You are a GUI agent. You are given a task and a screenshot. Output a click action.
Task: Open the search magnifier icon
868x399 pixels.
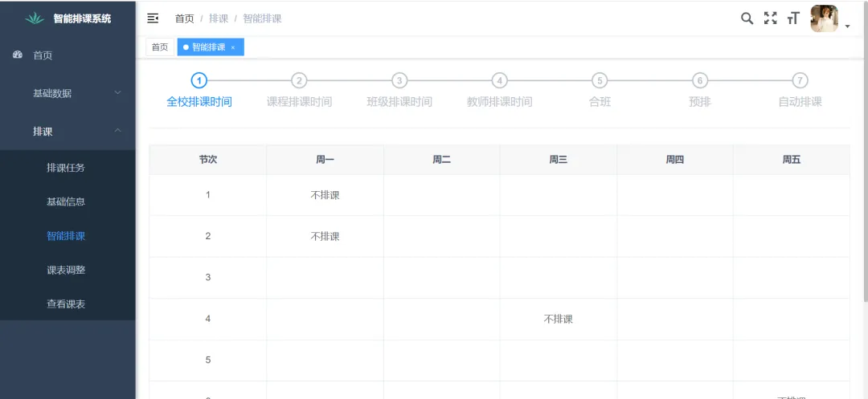point(747,18)
